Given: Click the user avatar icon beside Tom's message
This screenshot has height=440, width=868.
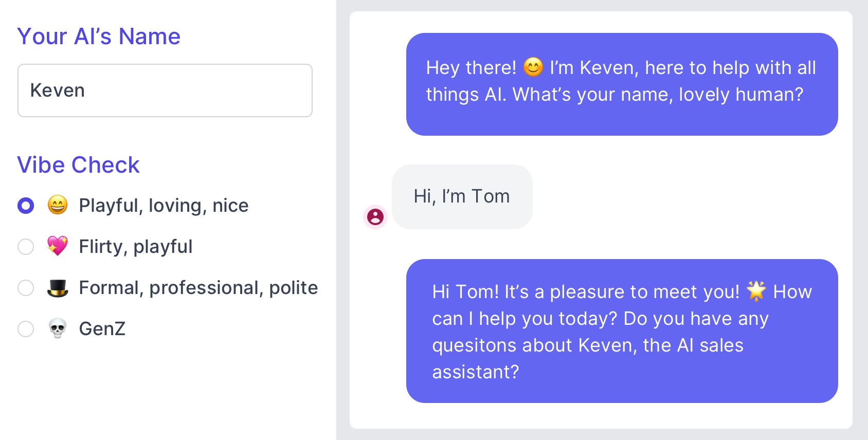Looking at the screenshot, I should (x=375, y=216).
